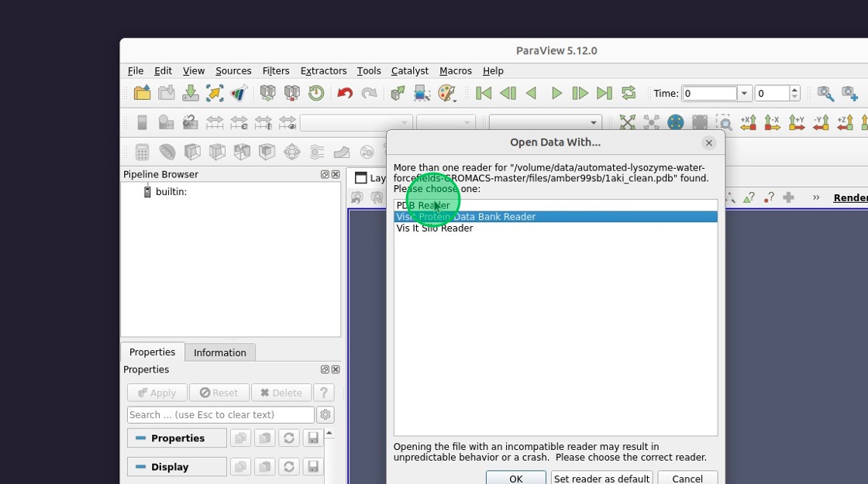Set view direction to +Z
This screenshot has width=868, height=484.
coord(846,122)
